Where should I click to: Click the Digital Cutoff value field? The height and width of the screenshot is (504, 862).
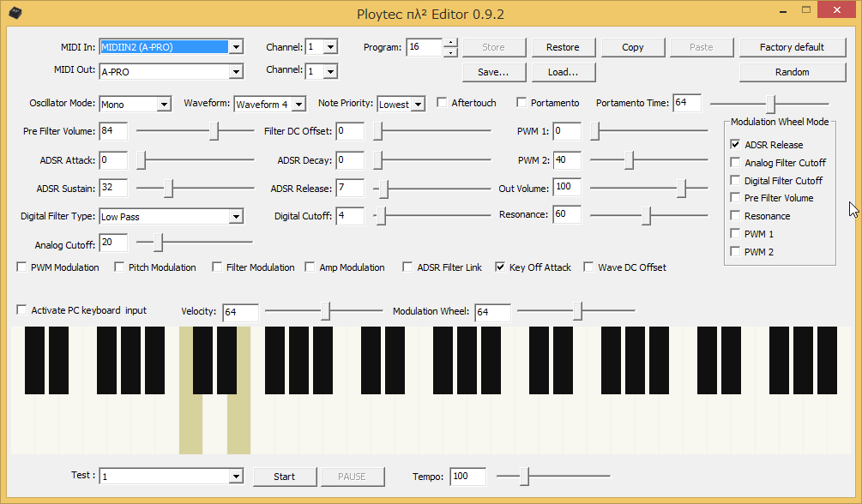point(350,215)
